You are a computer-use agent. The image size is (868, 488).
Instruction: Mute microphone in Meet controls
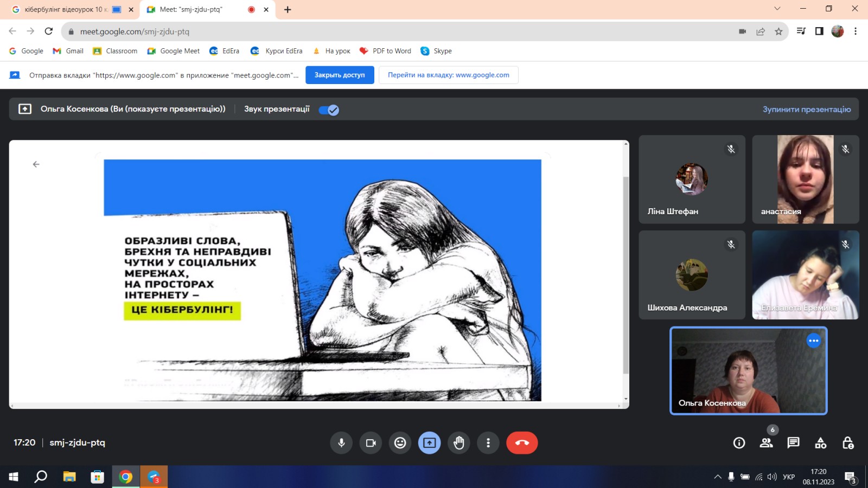(x=341, y=443)
